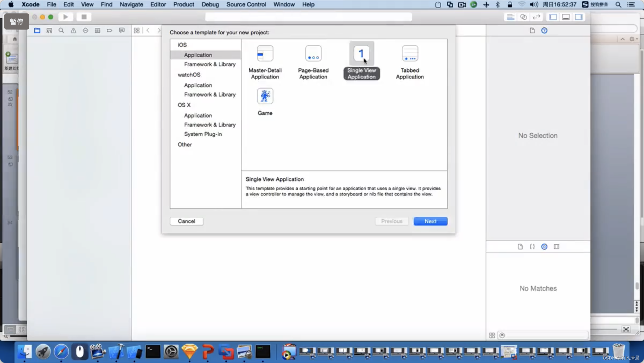Expand the OS X Framework & Library section
This screenshot has width=644, height=363.
(x=209, y=124)
